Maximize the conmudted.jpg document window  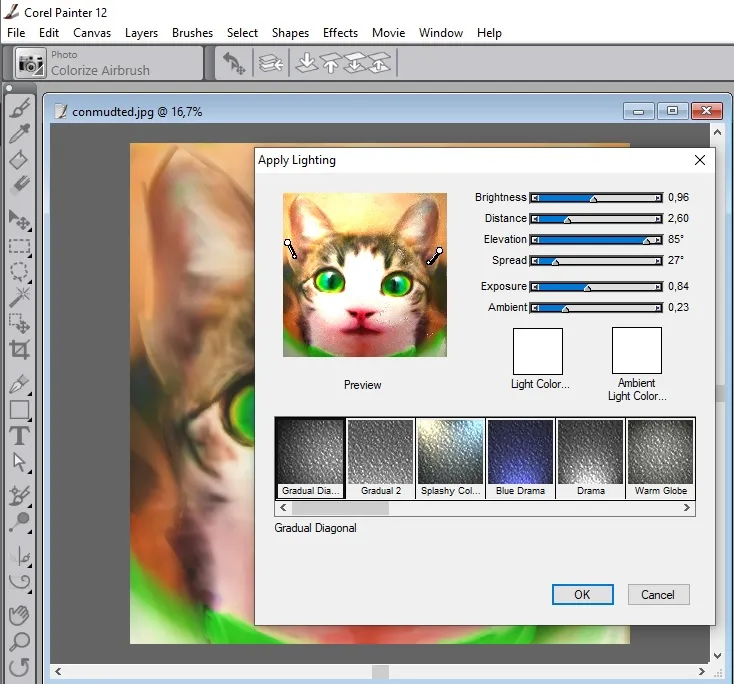(672, 111)
